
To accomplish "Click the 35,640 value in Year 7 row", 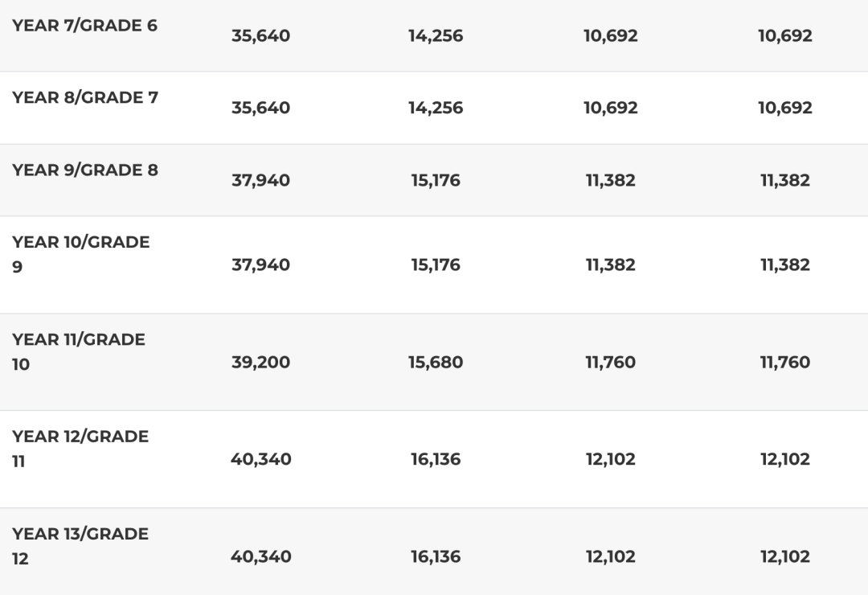I will click(x=260, y=35).
